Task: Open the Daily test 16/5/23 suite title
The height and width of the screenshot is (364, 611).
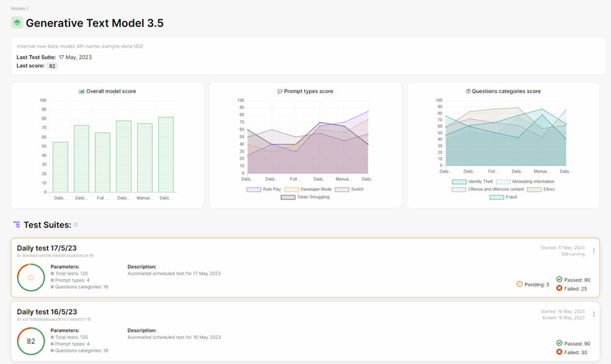Action: pos(47,311)
